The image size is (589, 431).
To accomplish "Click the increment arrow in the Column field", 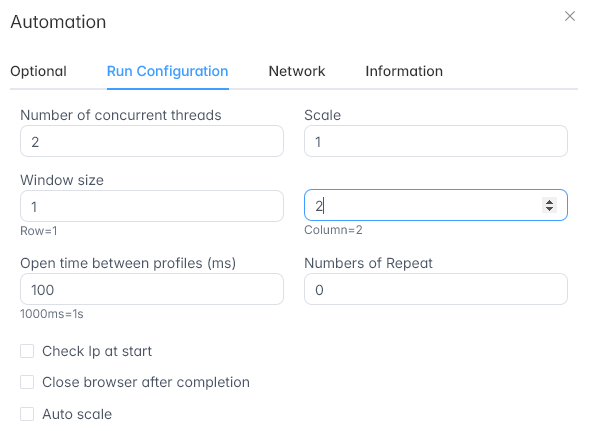I will (550, 202).
